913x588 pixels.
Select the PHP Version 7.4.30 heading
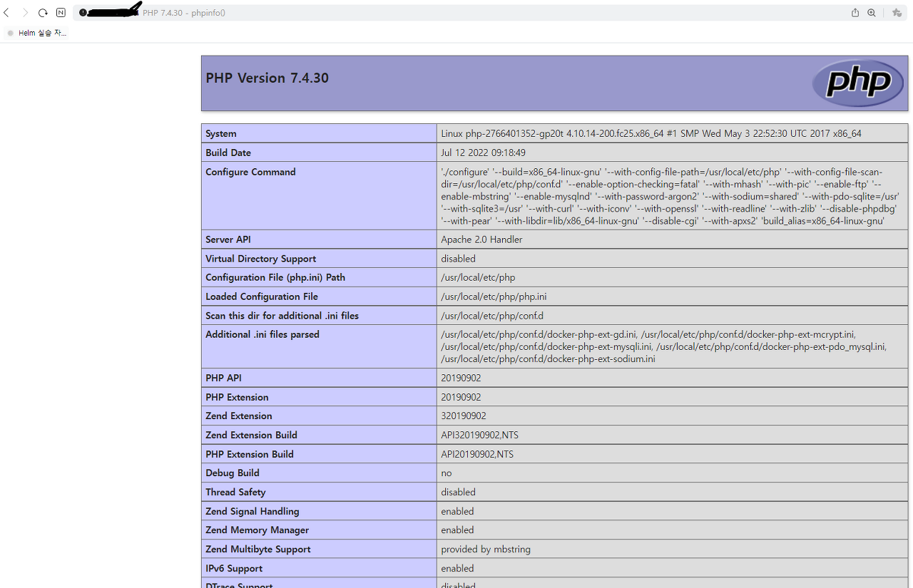(267, 78)
